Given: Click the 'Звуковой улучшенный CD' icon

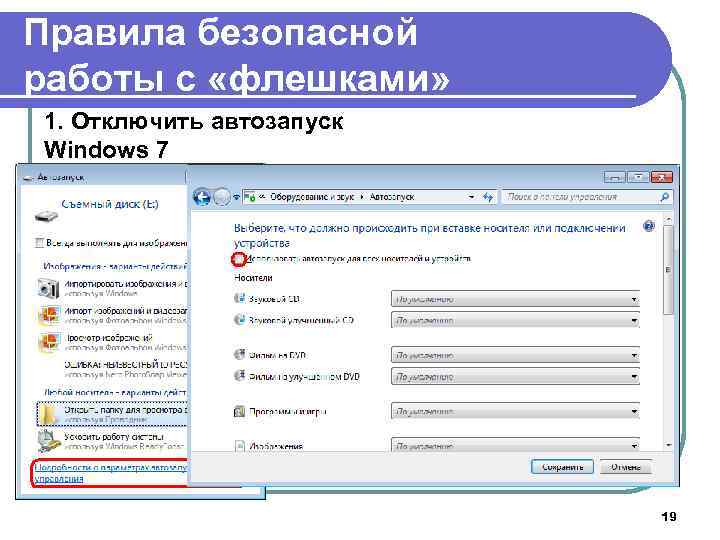Looking at the screenshot, I should [x=239, y=320].
